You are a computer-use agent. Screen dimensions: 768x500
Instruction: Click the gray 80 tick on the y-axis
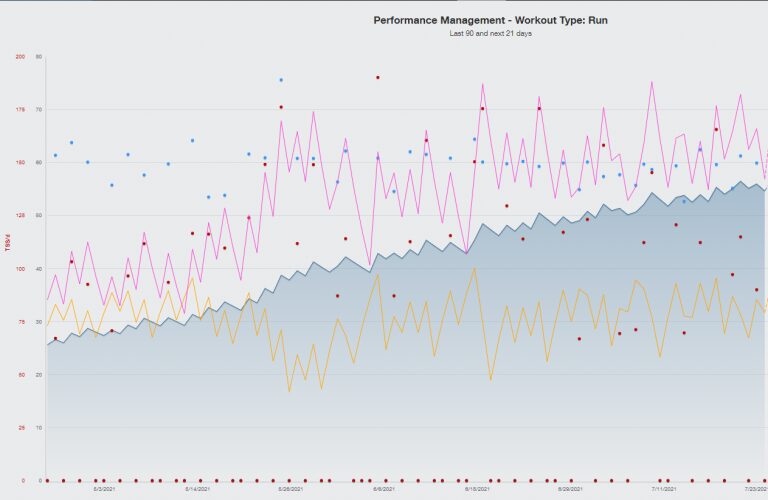coord(39,57)
